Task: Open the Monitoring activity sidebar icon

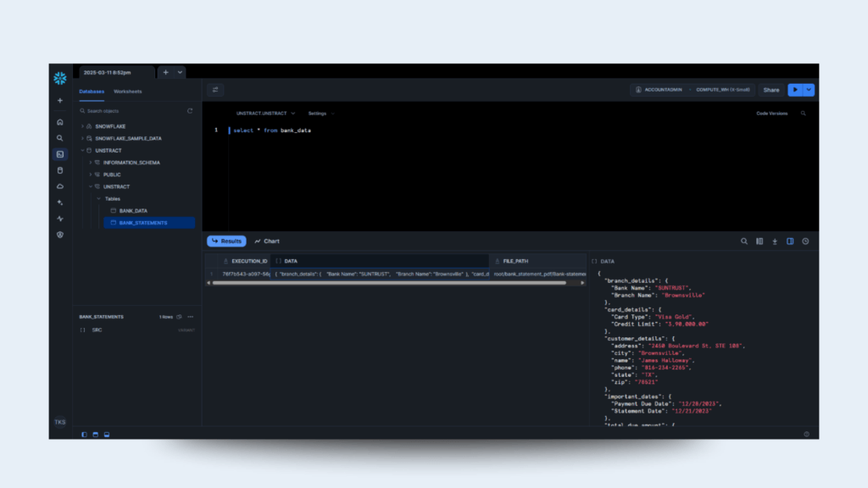Action: point(59,219)
